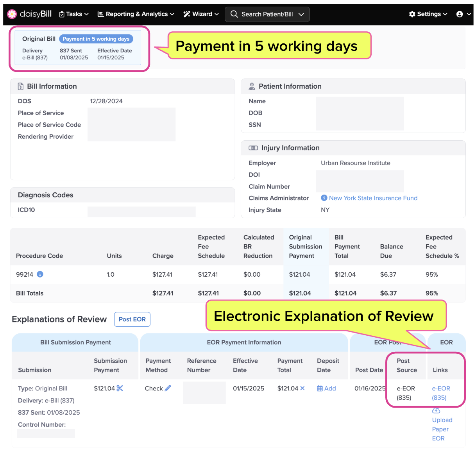Click info icon next to 99214
Image resolution: width=476 pixels, height=451 pixels.
(x=40, y=274)
